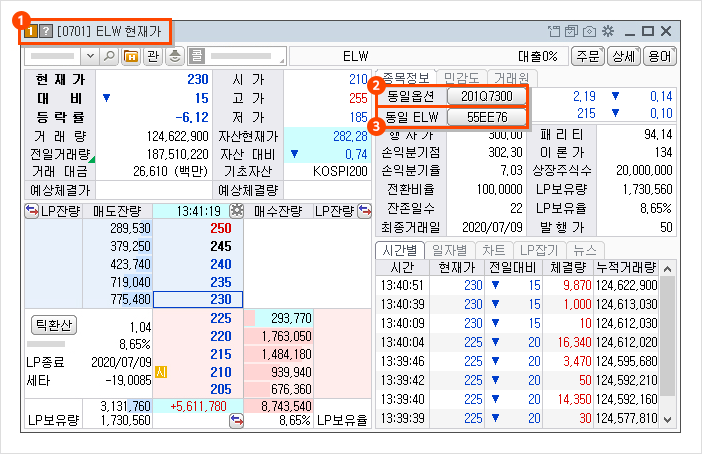702x454 pixels.
Task: Click the gray '콜' call-type badge
Action: tap(197, 56)
